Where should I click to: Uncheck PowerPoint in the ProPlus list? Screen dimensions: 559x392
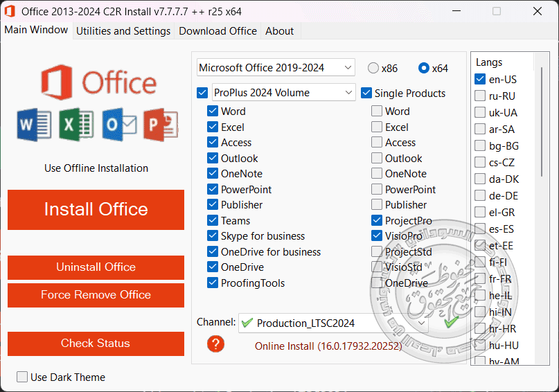click(x=213, y=189)
